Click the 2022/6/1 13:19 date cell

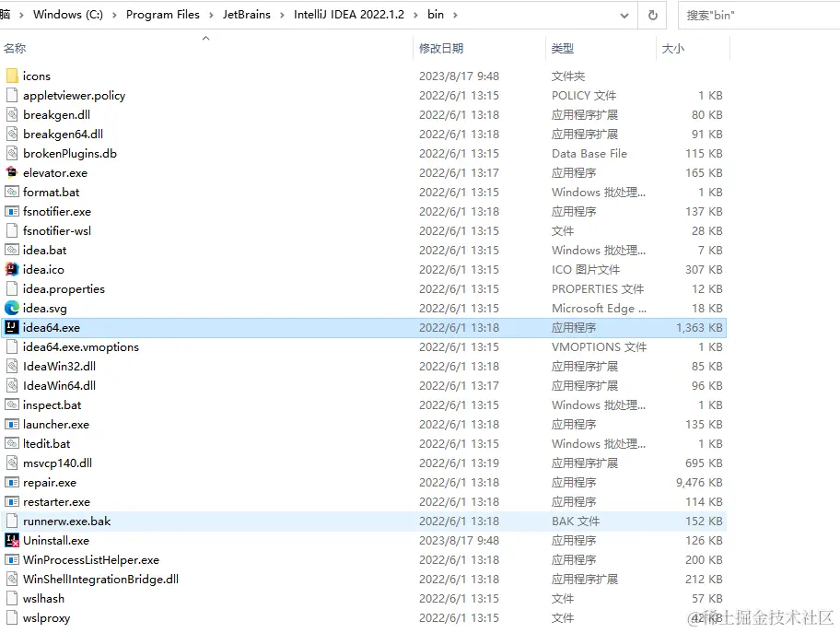tap(459, 463)
